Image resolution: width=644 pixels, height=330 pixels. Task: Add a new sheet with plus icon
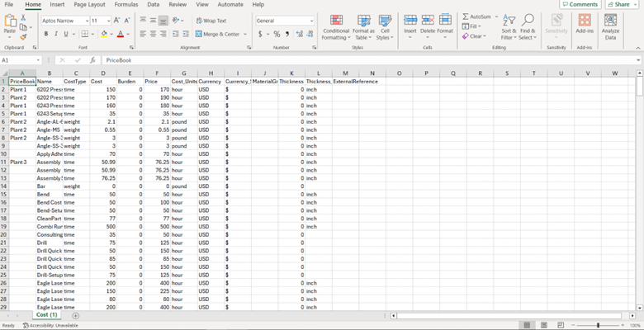click(76, 315)
